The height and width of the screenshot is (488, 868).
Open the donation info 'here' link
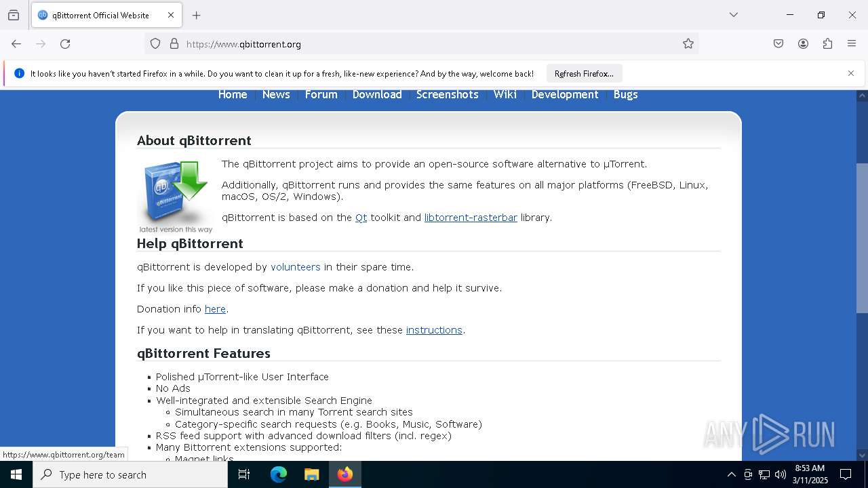215,309
